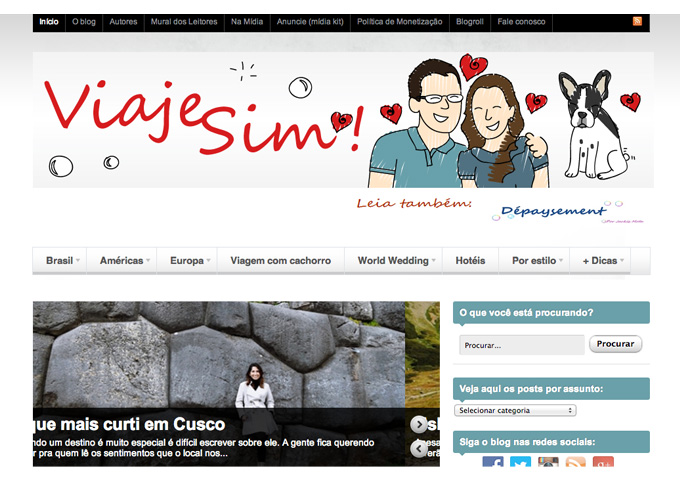Open the Hotéis menu item
Image resolution: width=680 pixels, height=480 pixels.
point(470,261)
